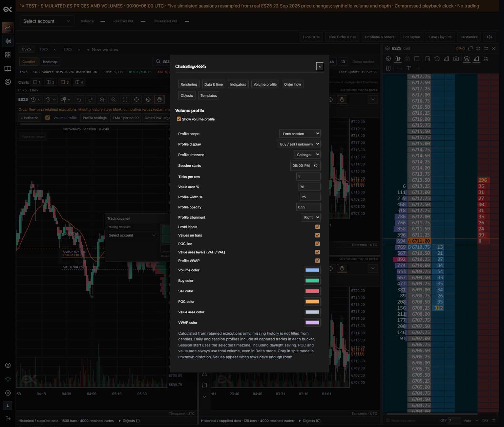Click the DOM pop-out window icon

(x=470, y=49)
